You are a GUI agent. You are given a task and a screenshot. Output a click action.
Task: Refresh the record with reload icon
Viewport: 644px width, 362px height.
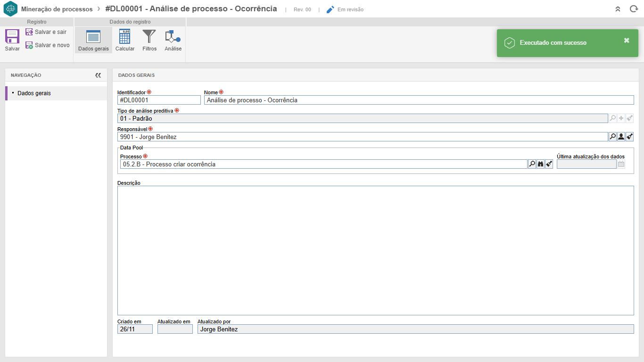click(634, 9)
